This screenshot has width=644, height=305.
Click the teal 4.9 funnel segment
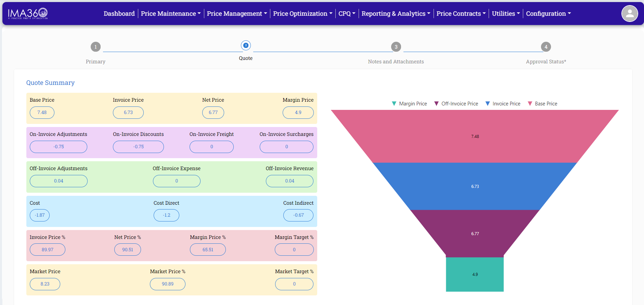475,275
